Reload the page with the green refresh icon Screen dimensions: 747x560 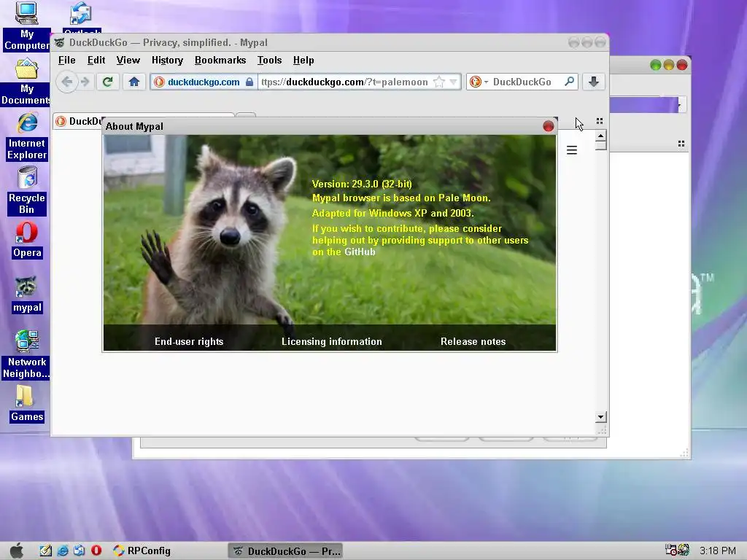coord(108,82)
